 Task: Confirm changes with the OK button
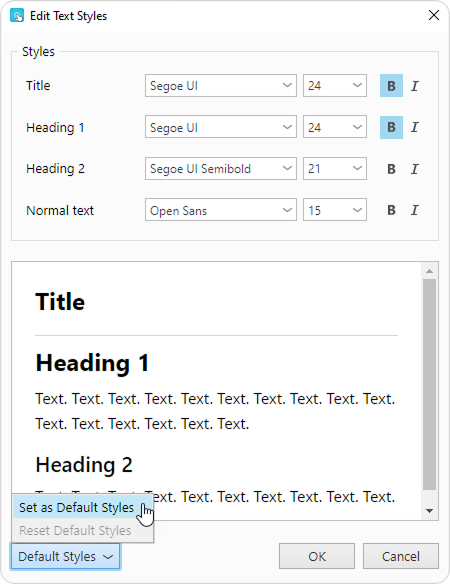pyautogui.click(x=317, y=556)
